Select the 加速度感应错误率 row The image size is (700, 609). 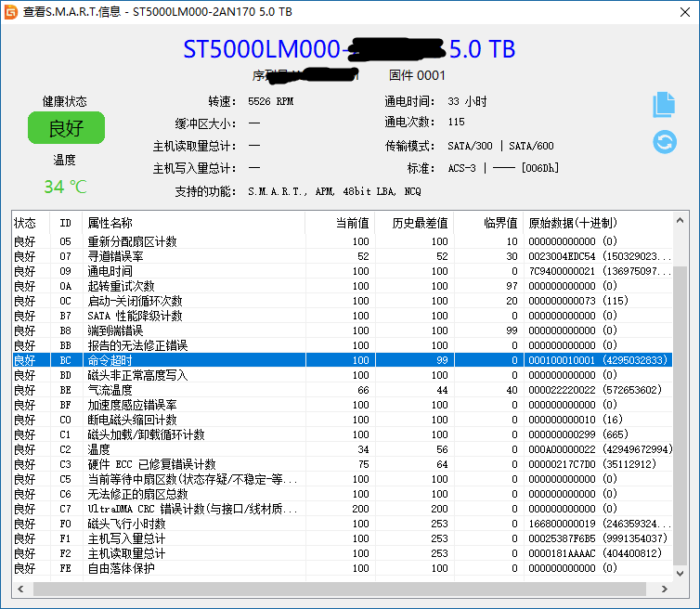point(343,405)
